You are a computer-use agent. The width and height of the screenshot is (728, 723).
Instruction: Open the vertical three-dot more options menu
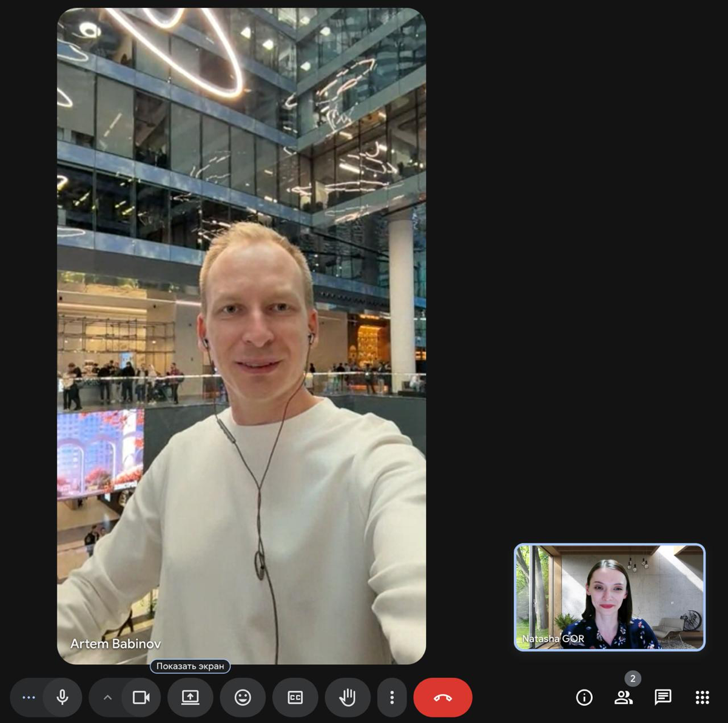[x=392, y=698]
